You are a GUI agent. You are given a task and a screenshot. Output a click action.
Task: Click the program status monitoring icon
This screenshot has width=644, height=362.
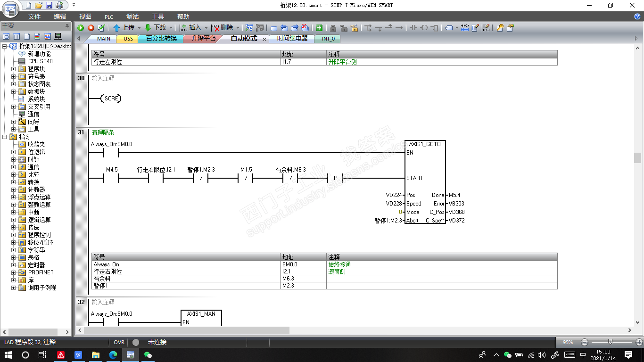[249, 28]
